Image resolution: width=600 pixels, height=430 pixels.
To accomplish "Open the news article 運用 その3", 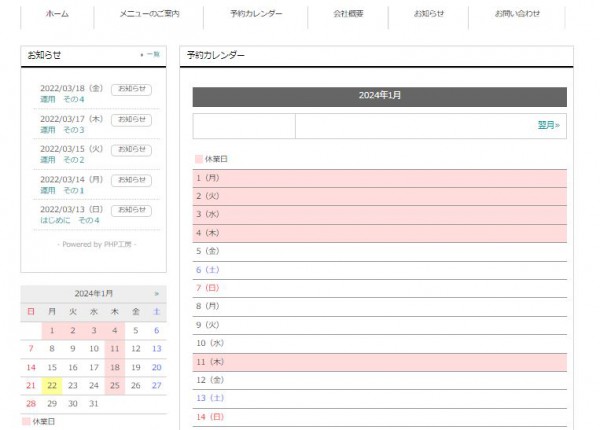I will [62, 130].
